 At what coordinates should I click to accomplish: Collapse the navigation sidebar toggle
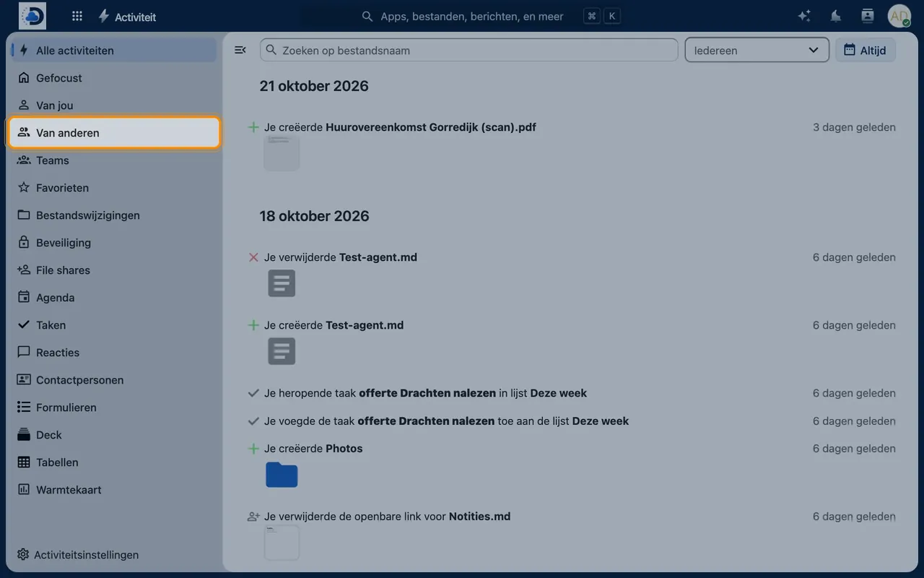[240, 50]
